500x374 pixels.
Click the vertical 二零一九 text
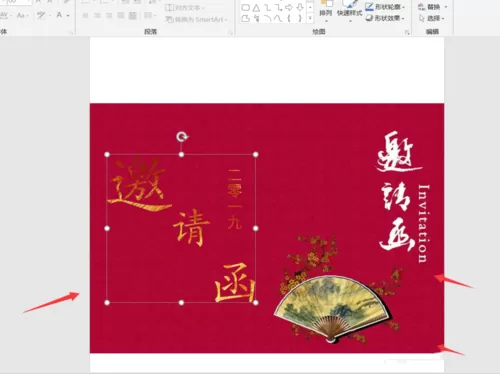[234, 199]
